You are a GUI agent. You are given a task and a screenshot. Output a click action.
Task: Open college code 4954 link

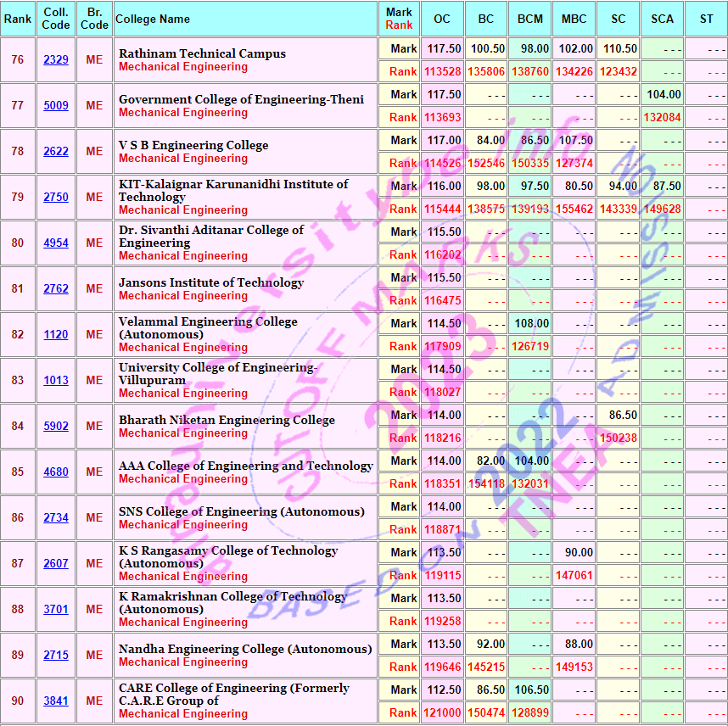pos(56,243)
